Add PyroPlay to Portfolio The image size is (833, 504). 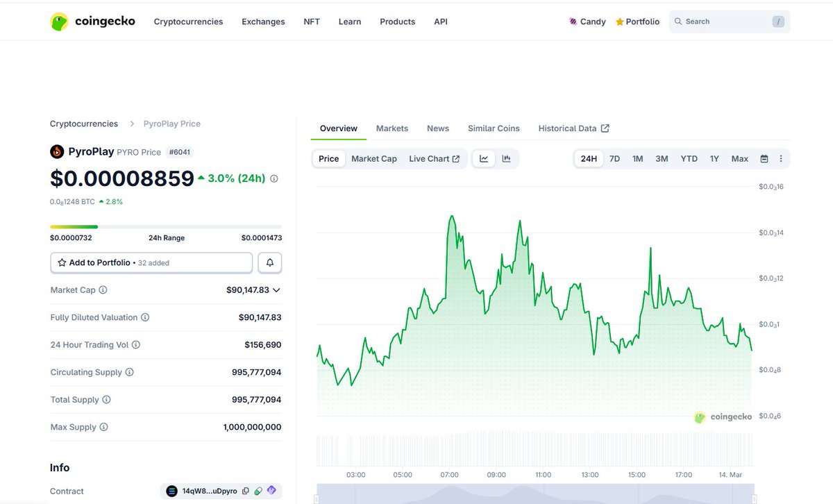pyautogui.click(x=151, y=262)
